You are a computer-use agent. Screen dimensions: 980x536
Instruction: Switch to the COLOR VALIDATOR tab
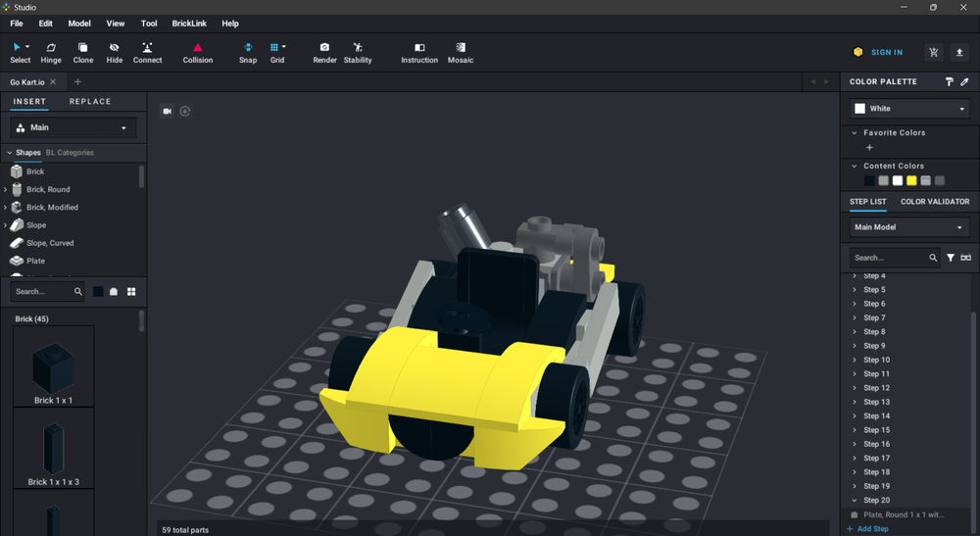pyautogui.click(x=935, y=202)
